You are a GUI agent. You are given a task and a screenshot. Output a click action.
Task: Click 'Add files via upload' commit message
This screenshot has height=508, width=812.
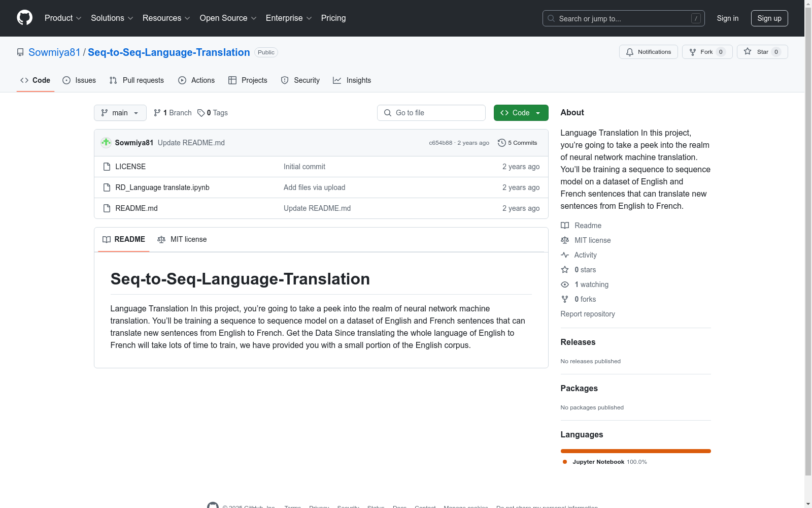coord(315,187)
